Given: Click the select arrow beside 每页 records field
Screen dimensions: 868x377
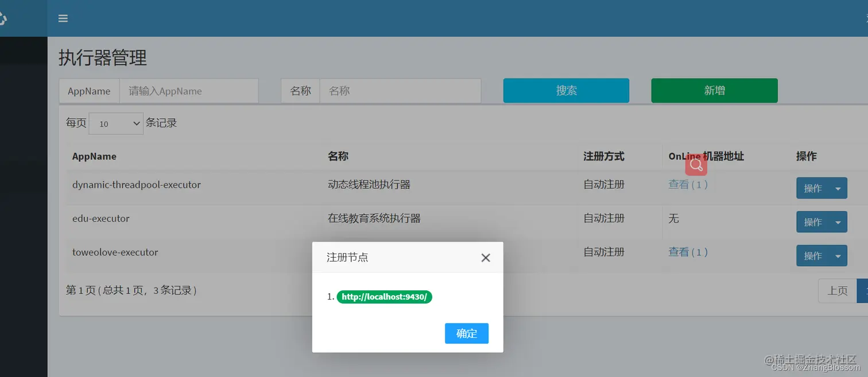Looking at the screenshot, I should pyautogui.click(x=135, y=123).
